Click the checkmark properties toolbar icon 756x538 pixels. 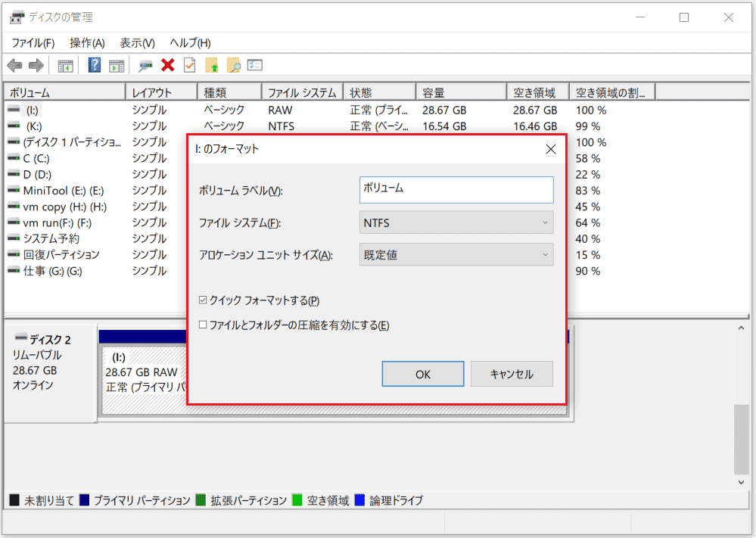click(x=189, y=65)
